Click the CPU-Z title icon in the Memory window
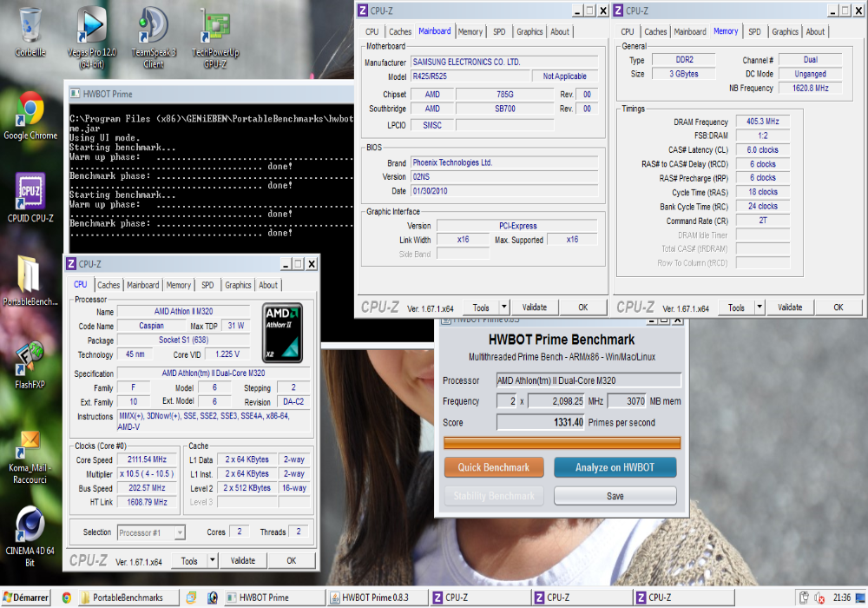 click(x=619, y=10)
